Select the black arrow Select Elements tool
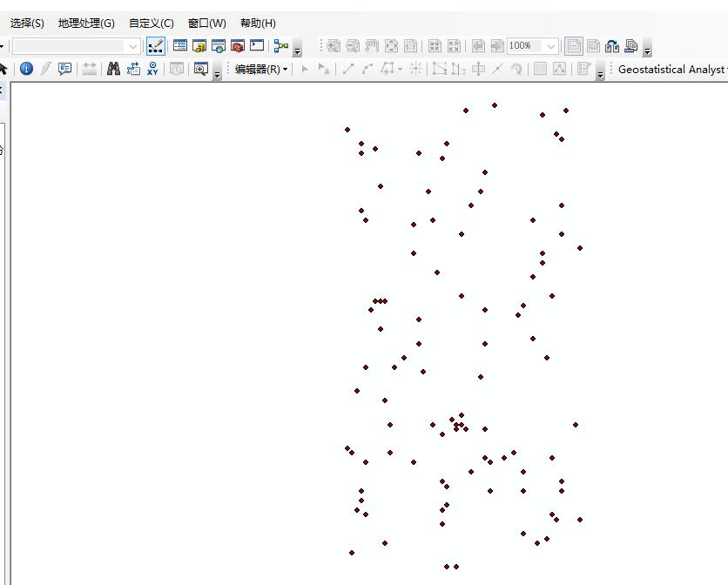The height and width of the screenshot is (585, 728). [x=3, y=69]
